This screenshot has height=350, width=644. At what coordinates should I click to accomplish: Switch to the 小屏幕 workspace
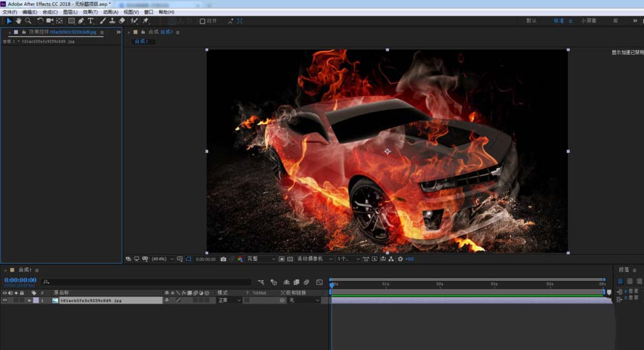point(588,21)
